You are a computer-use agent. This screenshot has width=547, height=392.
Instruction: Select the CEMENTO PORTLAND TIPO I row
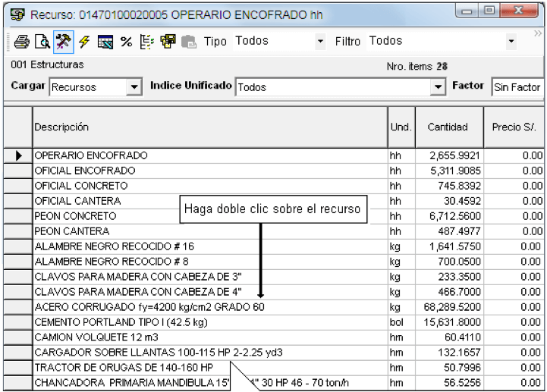[273, 322]
